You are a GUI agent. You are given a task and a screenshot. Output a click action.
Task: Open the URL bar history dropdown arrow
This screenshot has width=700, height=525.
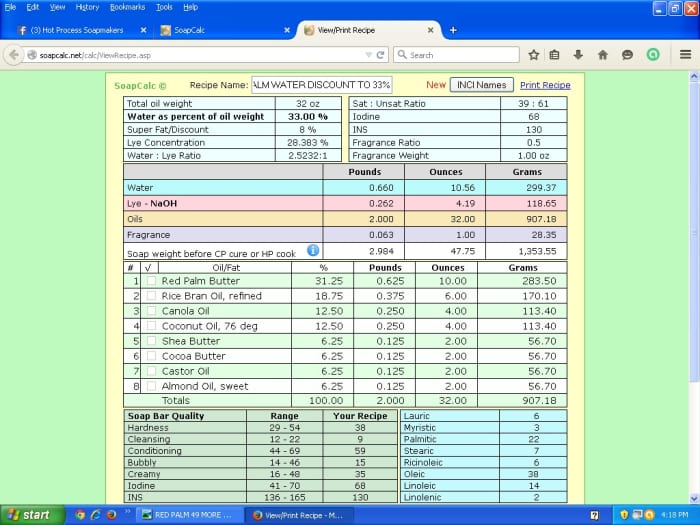[368, 55]
